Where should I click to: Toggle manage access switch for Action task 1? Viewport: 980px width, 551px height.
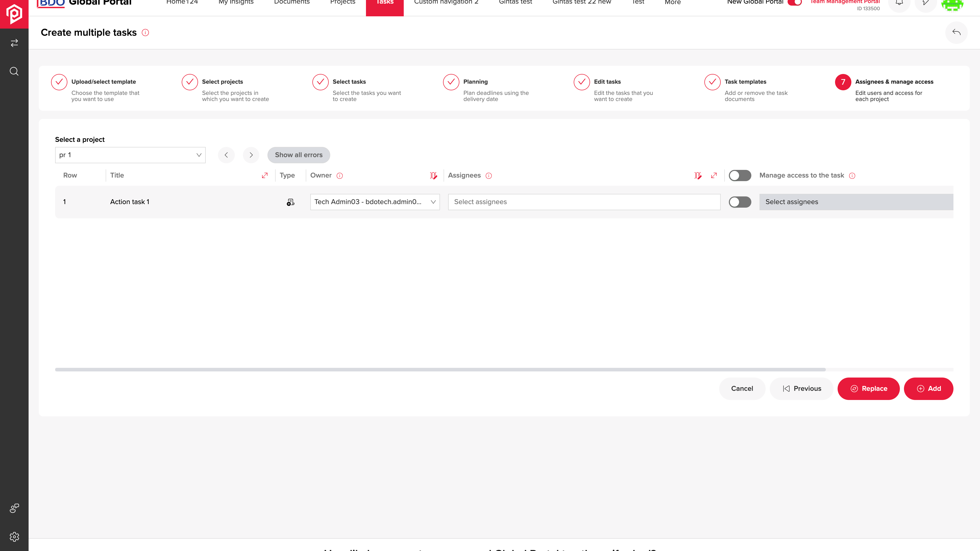point(740,202)
